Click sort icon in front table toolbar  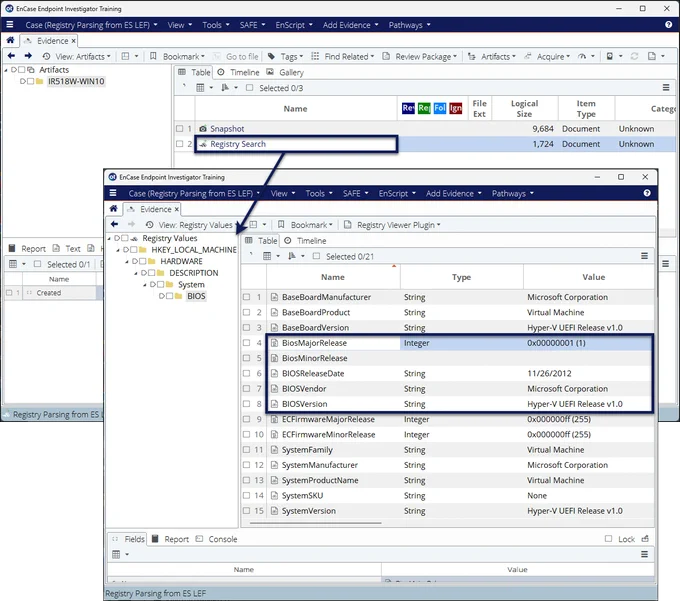292,256
